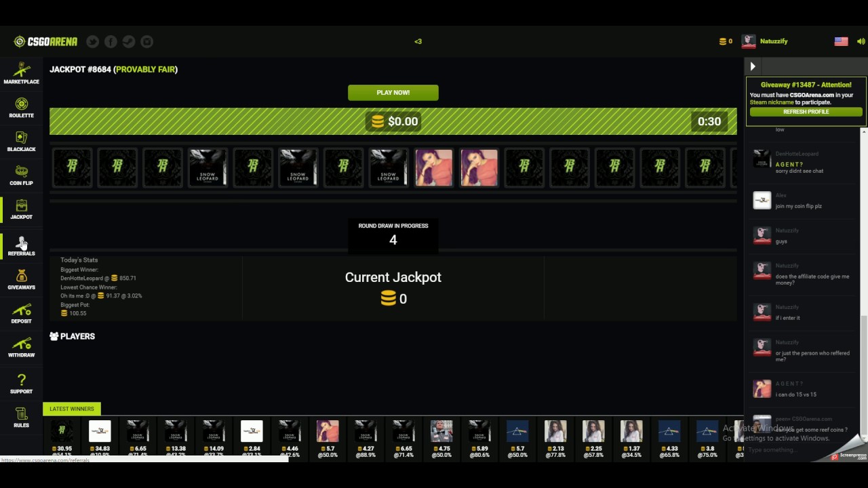868x488 pixels.
Task: Select the Latest Winners tab
Action: (72, 409)
